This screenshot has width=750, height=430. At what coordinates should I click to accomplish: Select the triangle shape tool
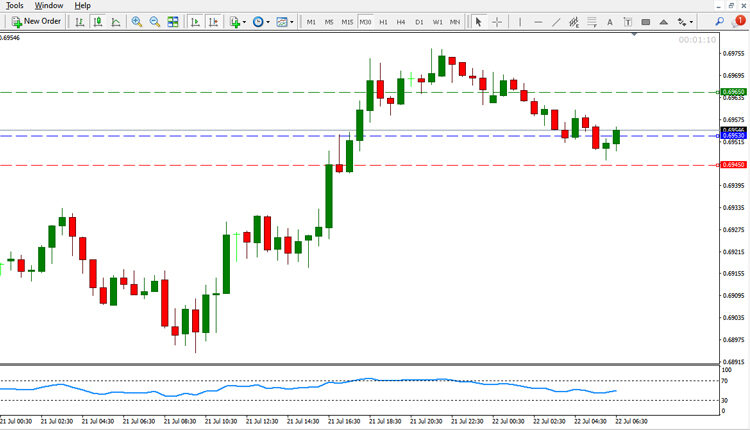[x=663, y=22]
